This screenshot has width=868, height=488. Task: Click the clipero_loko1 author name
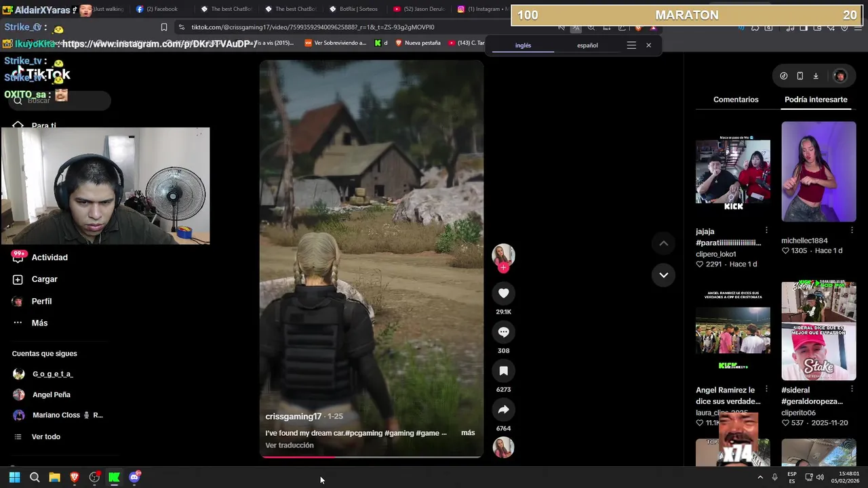click(x=716, y=254)
